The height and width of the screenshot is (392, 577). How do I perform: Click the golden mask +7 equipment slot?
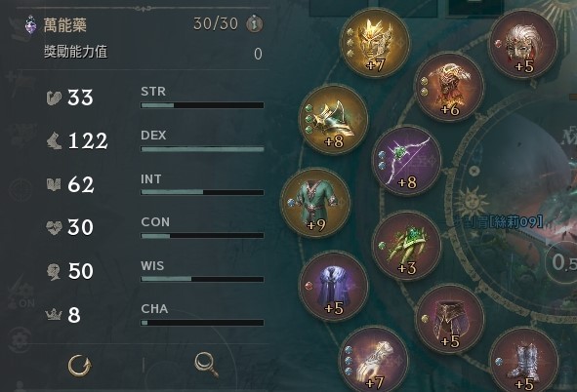click(x=375, y=43)
